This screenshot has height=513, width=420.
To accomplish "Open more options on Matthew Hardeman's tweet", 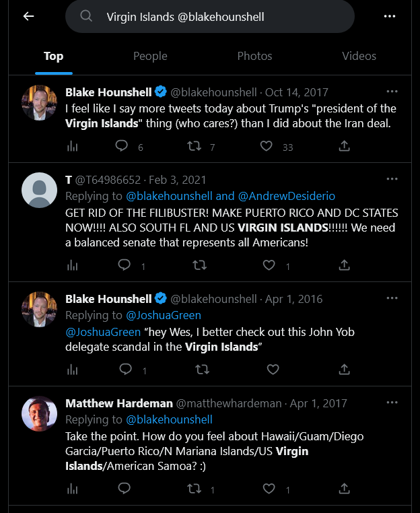I will [392, 403].
